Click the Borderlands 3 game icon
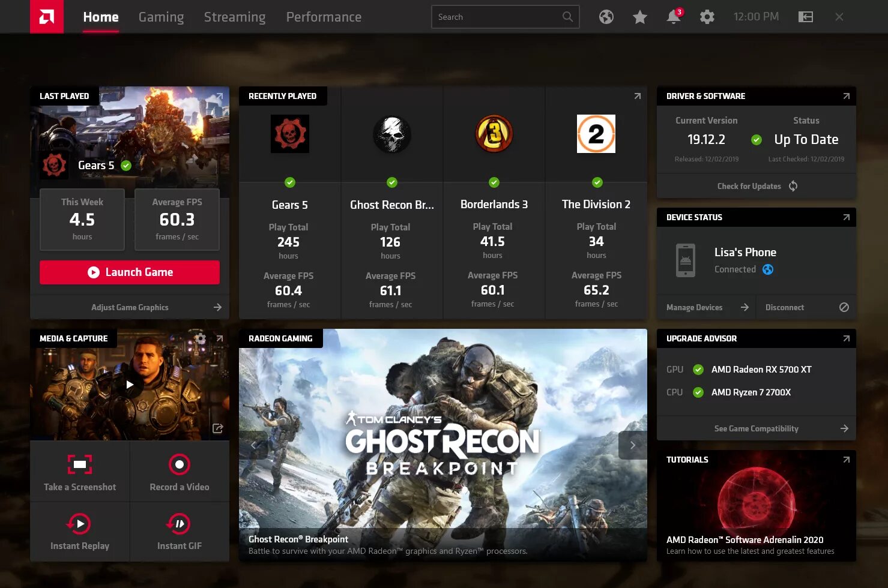 pos(494,134)
